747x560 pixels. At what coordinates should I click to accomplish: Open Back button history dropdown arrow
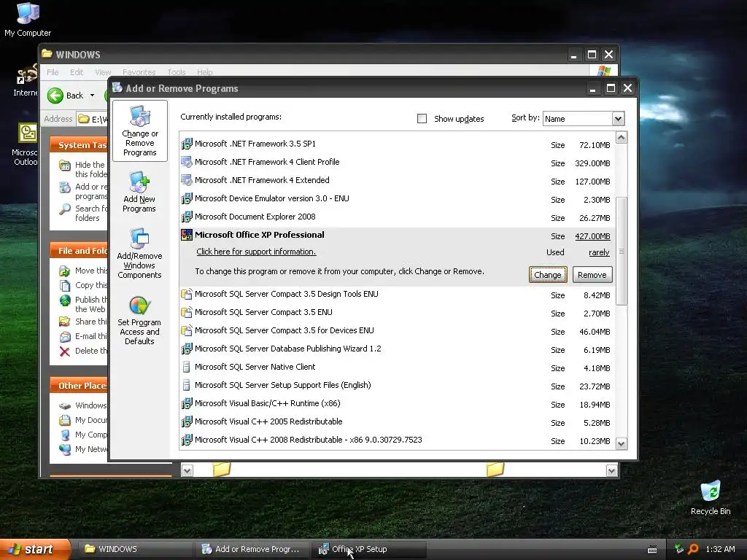(92, 96)
